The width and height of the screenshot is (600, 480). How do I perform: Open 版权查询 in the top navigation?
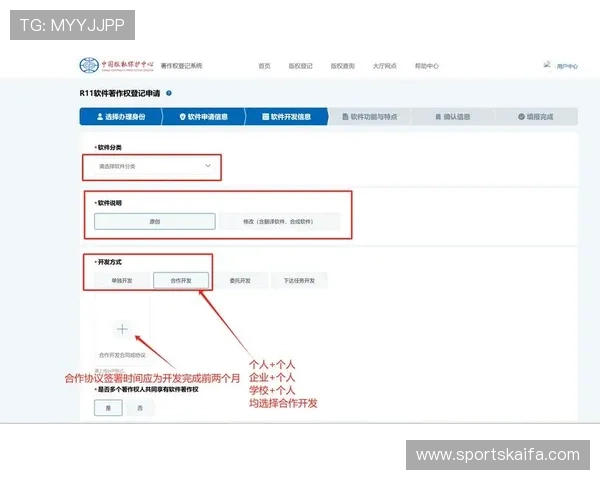(x=342, y=66)
